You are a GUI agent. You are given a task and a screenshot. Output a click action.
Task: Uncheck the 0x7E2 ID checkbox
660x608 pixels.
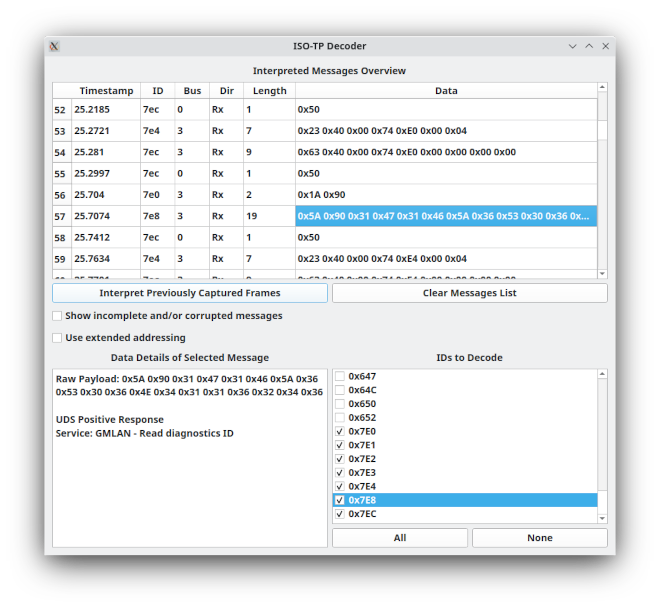coord(340,459)
